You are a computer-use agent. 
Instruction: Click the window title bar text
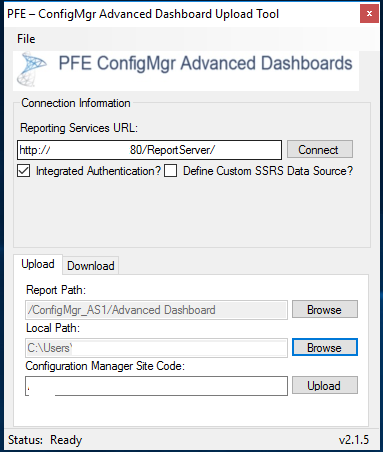(x=143, y=14)
